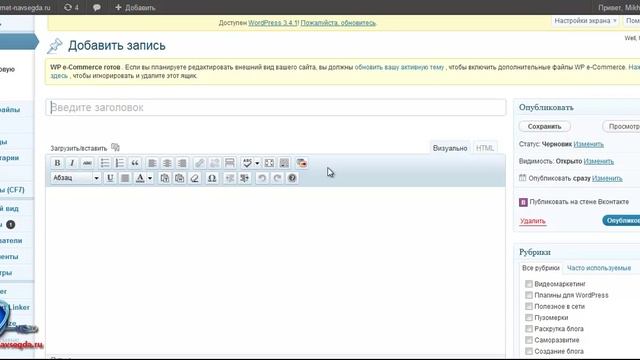The image size is (640, 360).
Task: Align text center
Action: 167,163
